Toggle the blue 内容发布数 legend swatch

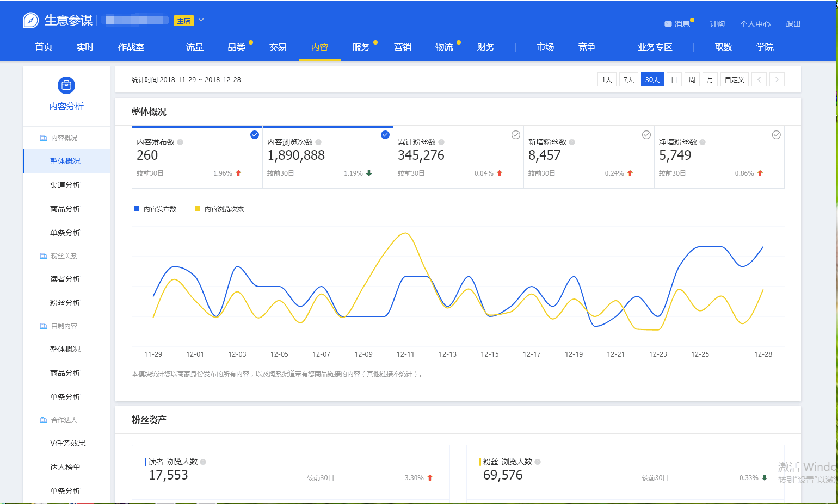click(137, 209)
